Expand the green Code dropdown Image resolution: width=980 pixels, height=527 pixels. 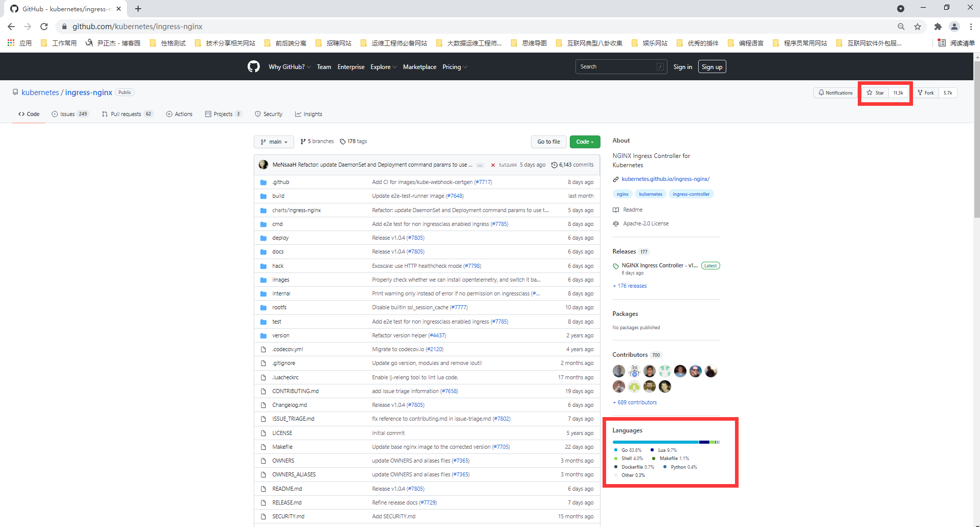(x=585, y=142)
